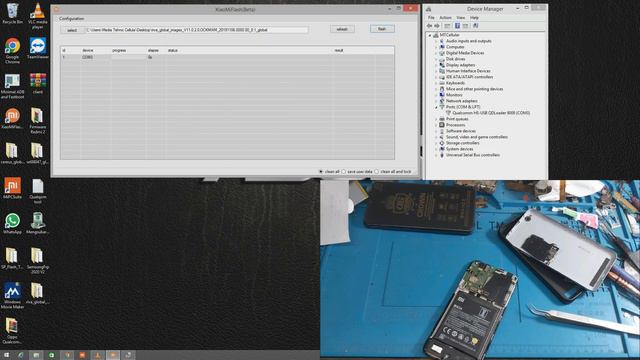Expand the Network adapters node
This screenshot has width=640, height=360.
436,101
